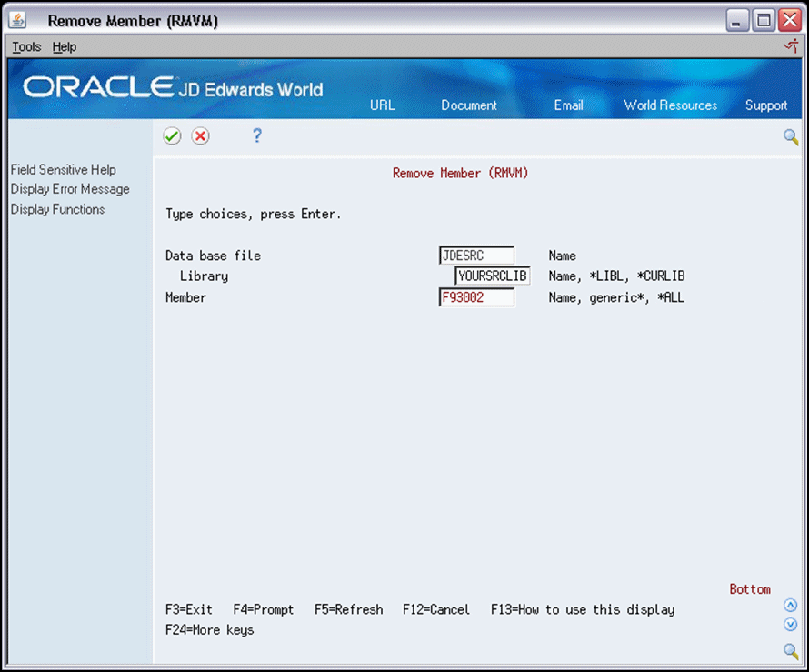
Task: Click the 'Name, generic*, *ALL' hint text
Action: pos(616,297)
